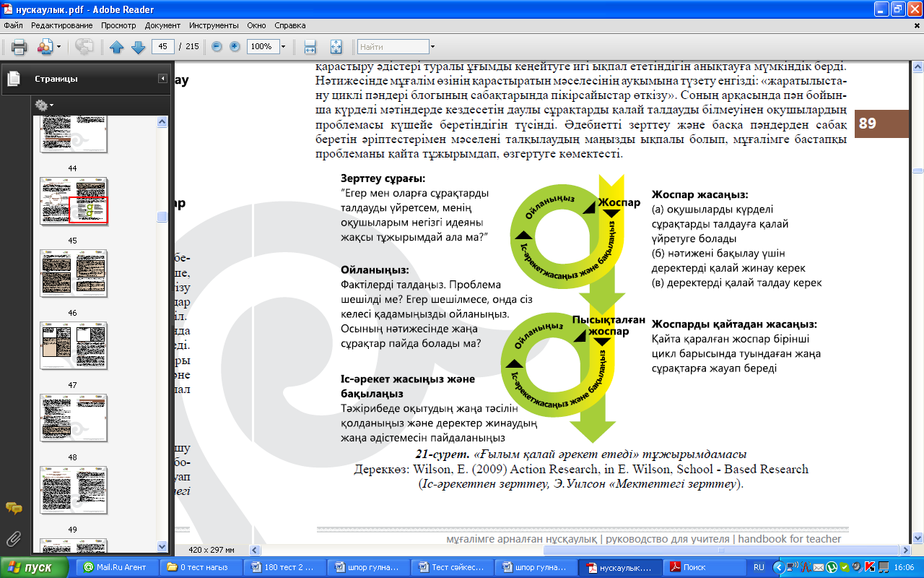Collapse the Страницы panel arrow button

[x=162, y=79]
